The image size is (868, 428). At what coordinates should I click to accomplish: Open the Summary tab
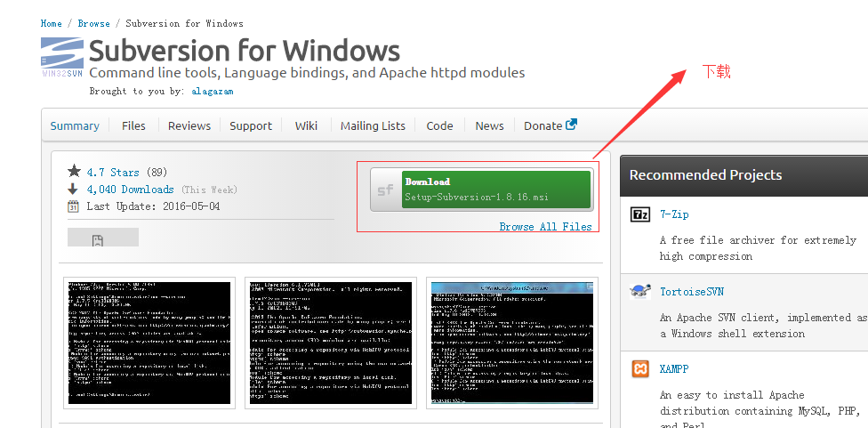pos(75,125)
